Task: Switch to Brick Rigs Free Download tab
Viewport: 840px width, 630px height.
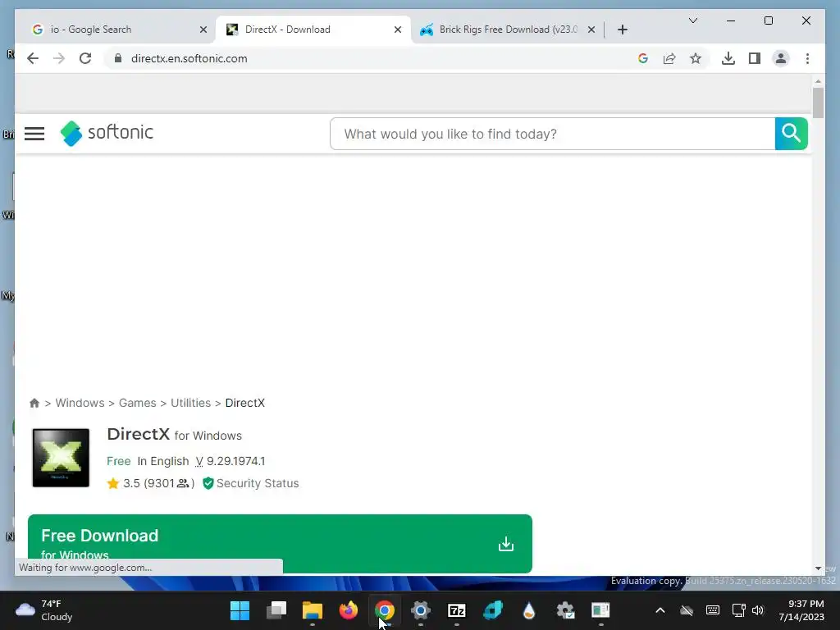Action: click(x=507, y=30)
